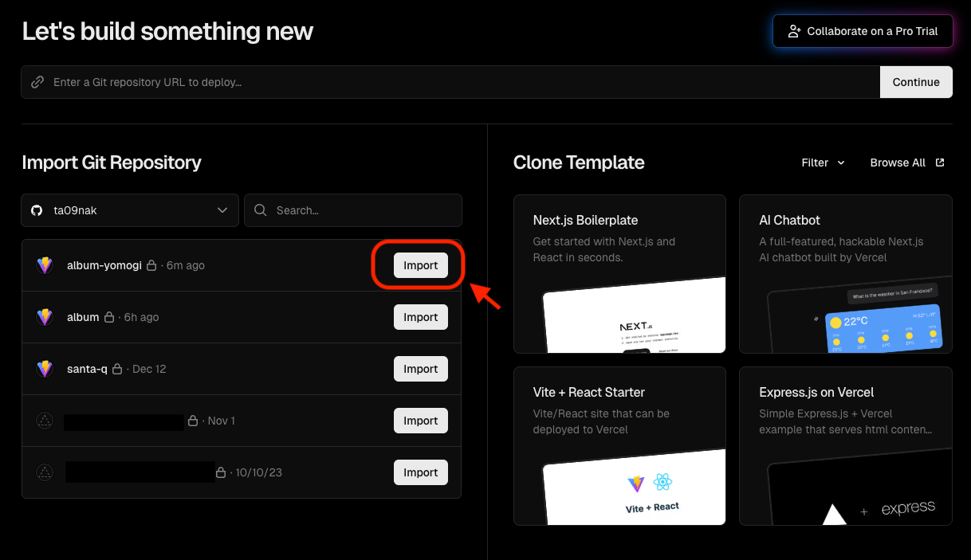Import the repository dated Nov 1

coord(421,421)
